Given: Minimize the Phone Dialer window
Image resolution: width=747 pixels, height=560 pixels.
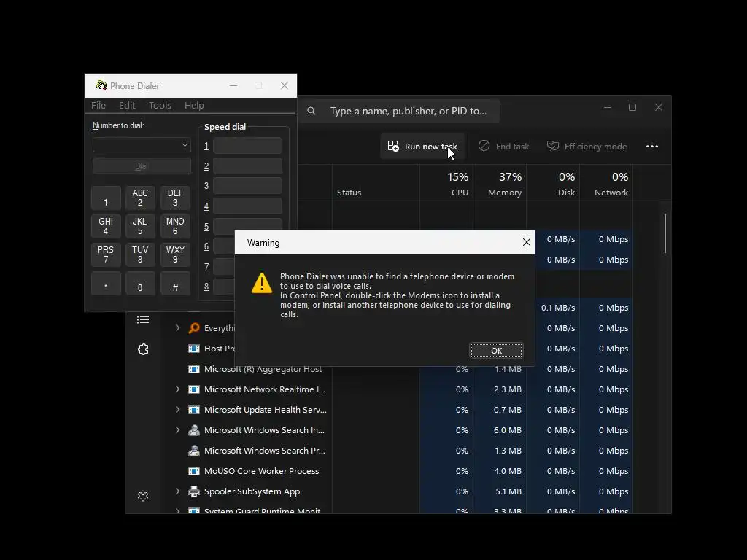Looking at the screenshot, I should pos(233,85).
